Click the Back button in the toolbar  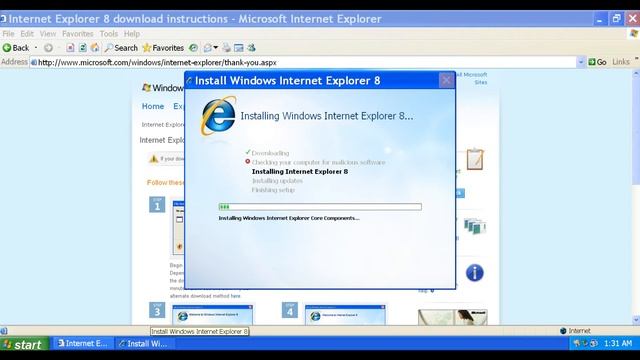point(16,48)
